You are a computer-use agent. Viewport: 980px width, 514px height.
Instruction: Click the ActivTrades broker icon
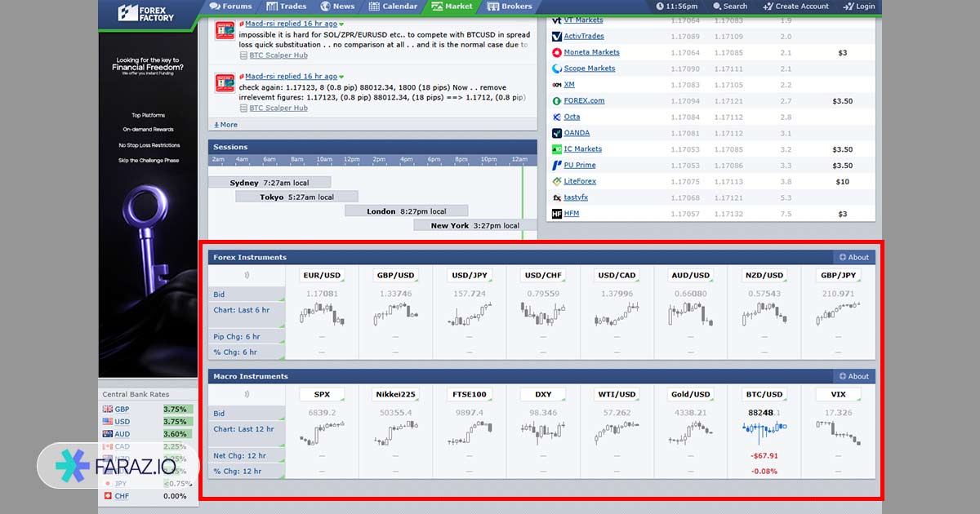tap(557, 37)
